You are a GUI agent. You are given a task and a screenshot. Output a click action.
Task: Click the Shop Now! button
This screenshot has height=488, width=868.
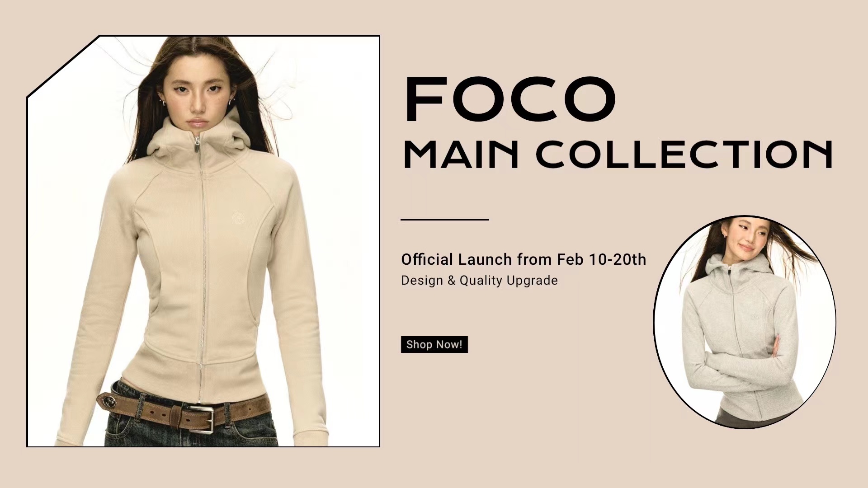[x=434, y=344]
